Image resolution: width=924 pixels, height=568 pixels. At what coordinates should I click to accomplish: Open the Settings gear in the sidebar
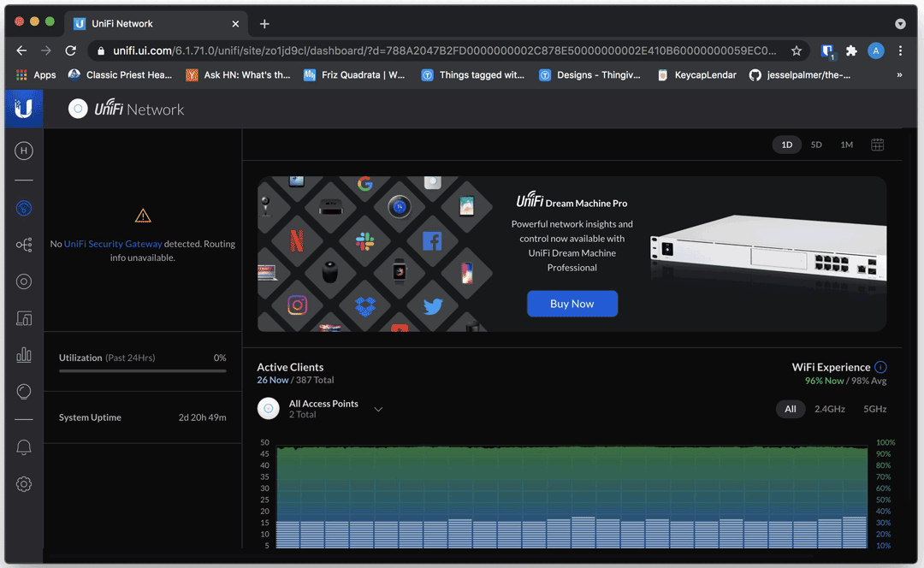[24, 484]
